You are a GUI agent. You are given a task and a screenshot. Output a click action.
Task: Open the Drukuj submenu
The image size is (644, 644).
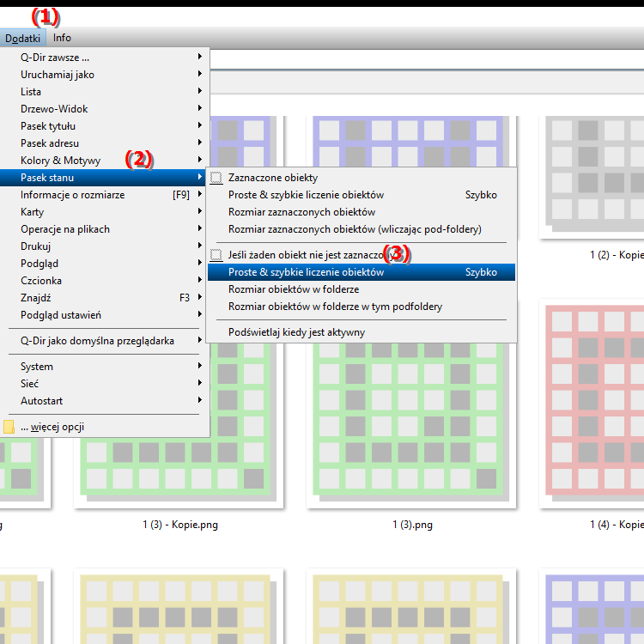coord(105,246)
